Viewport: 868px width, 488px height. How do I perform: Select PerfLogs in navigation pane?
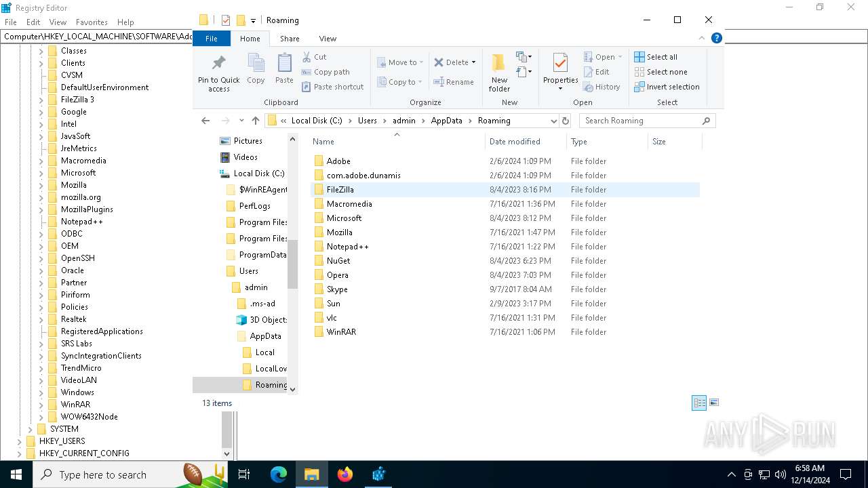coord(254,206)
